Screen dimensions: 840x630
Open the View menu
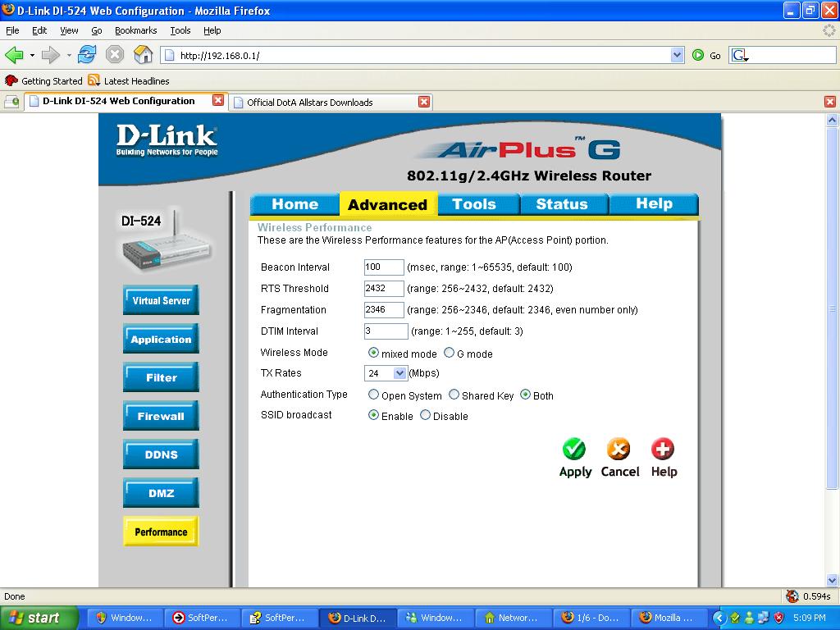pos(69,30)
